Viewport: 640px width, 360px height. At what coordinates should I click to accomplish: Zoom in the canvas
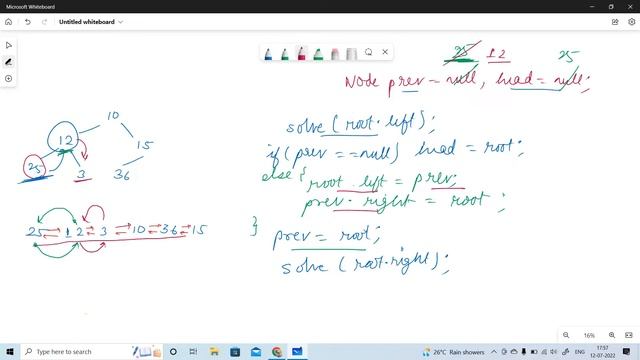click(612, 335)
